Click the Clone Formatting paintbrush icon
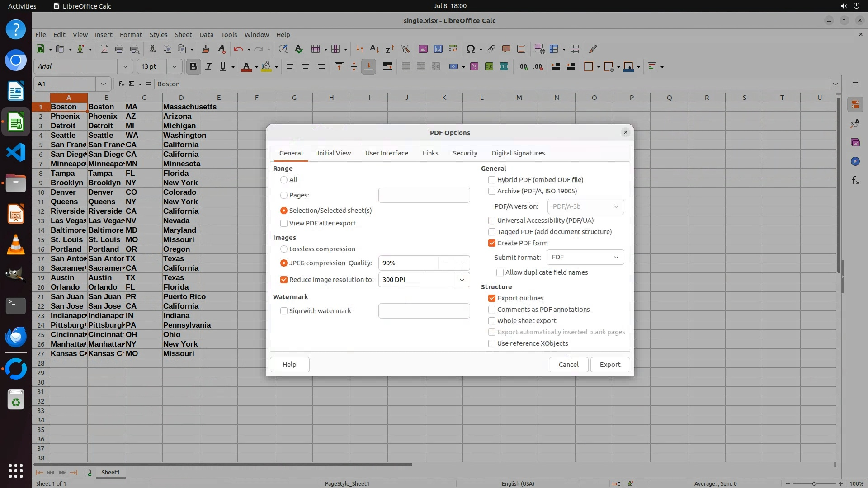Image resolution: width=868 pixels, height=488 pixels. [206, 49]
